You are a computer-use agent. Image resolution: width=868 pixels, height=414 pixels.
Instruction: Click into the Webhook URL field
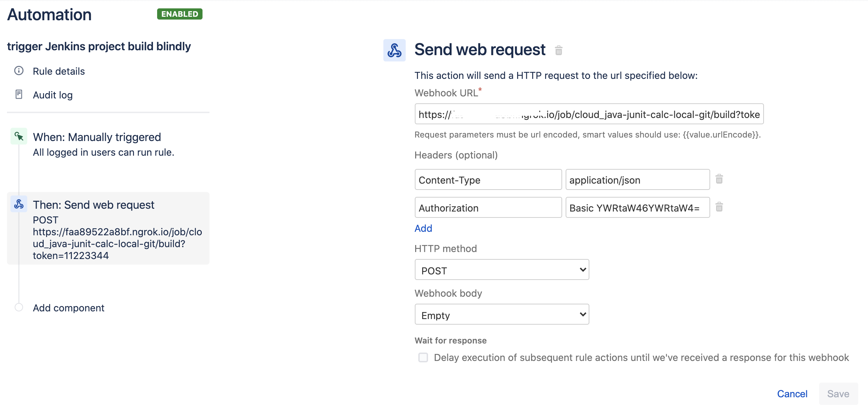(x=589, y=114)
